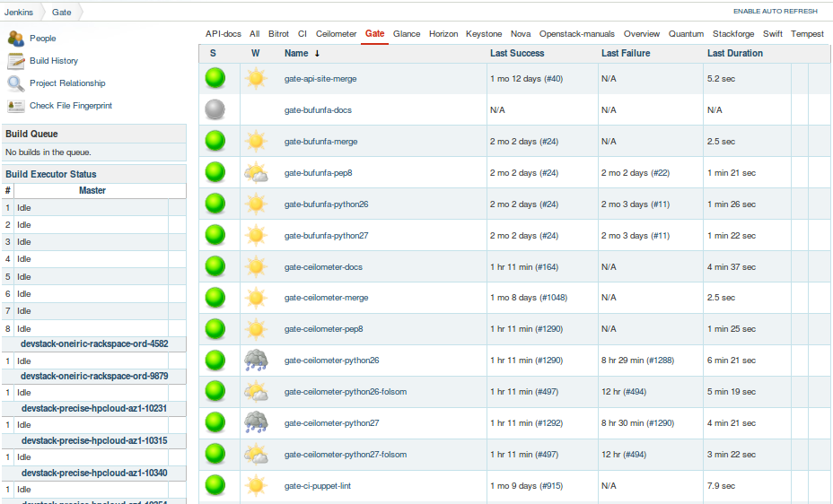Viewport: 833px width, 504px height.
Task: Sort the table by Last Success
Action: (x=517, y=53)
